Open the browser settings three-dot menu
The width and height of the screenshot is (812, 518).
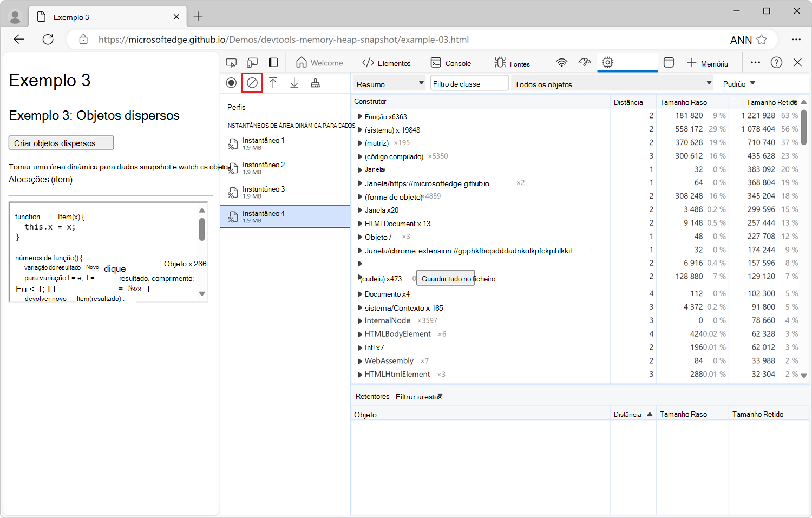click(796, 40)
